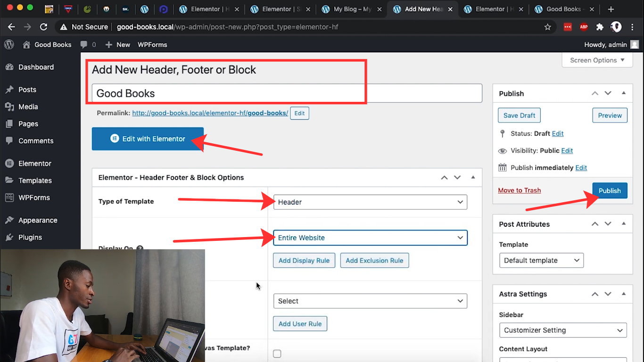Image resolution: width=644 pixels, height=362 pixels.
Task: Open WPForms in the admin bar
Action: [152, 44]
